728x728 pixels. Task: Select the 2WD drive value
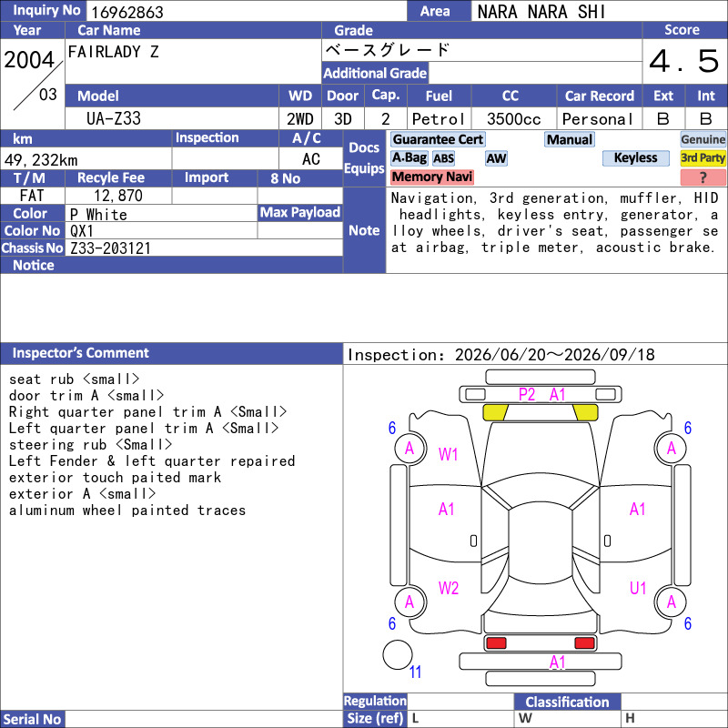(x=300, y=119)
